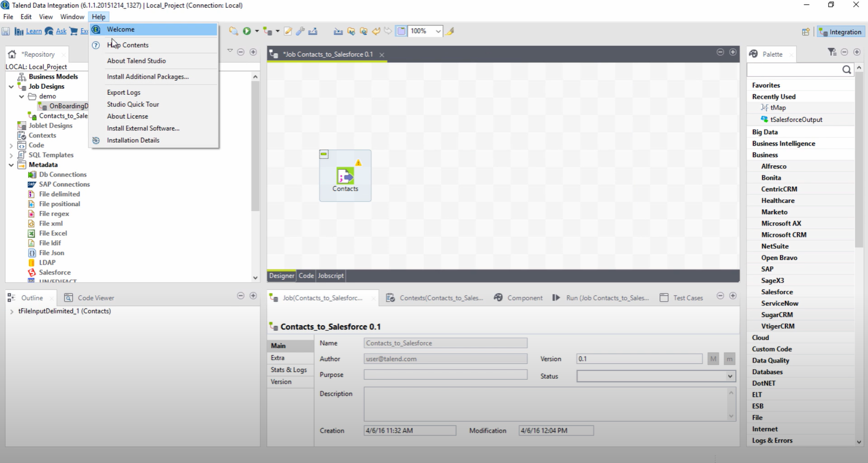Click the lowercase m minor version button
The width and height of the screenshot is (868, 463).
coord(729,359)
